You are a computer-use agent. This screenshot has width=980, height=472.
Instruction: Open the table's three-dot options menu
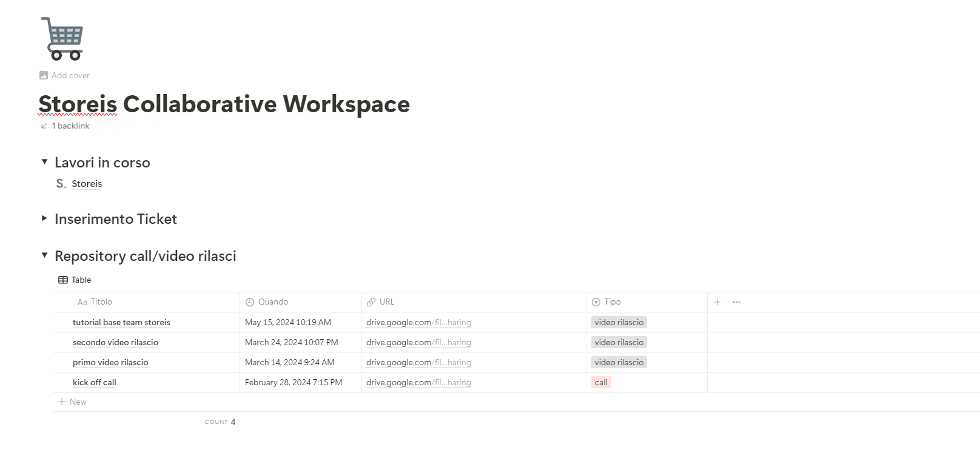pyautogui.click(x=737, y=302)
